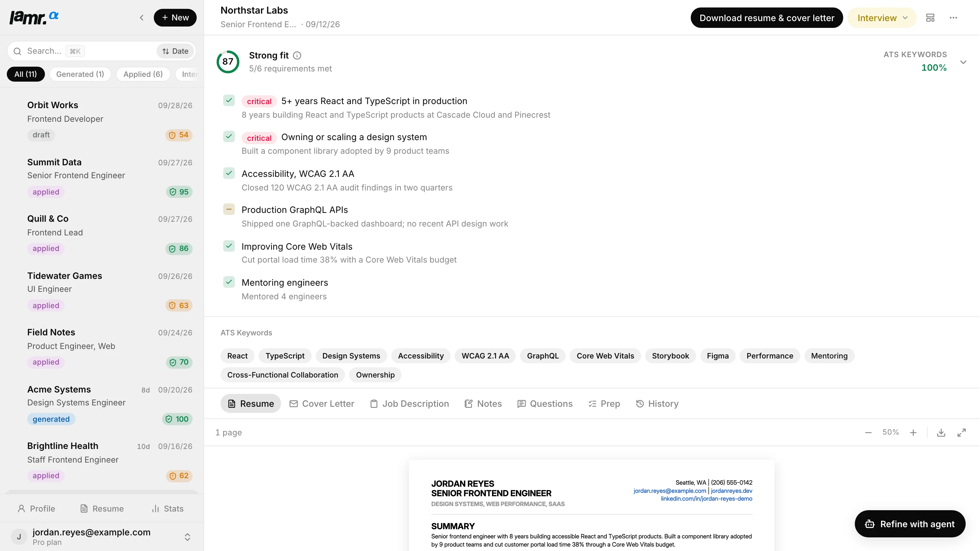The image size is (980, 551).
Task: Open Stats from the sidebar footer
Action: tap(167, 508)
